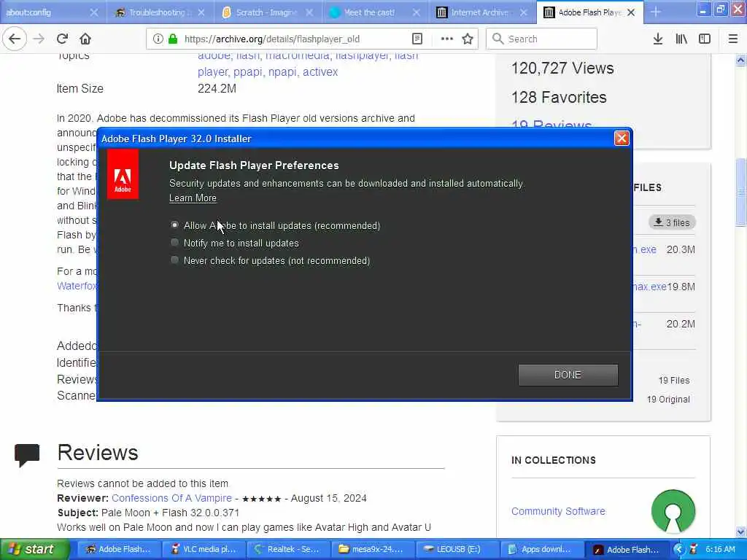Close the Adobe Flash Player tab
This screenshot has height=560, width=747.
pos(631,12)
